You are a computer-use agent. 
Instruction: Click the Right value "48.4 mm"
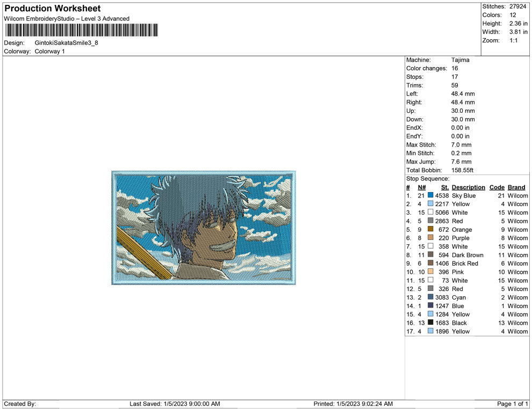(x=463, y=103)
